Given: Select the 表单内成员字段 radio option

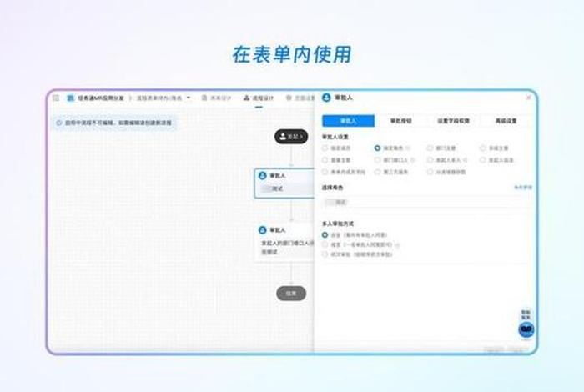Looking at the screenshot, I should (x=325, y=172).
